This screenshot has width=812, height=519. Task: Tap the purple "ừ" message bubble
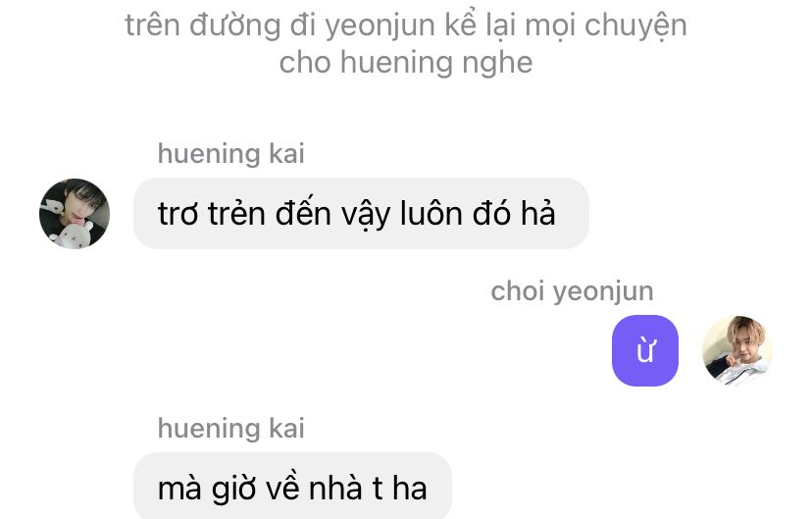coord(645,350)
